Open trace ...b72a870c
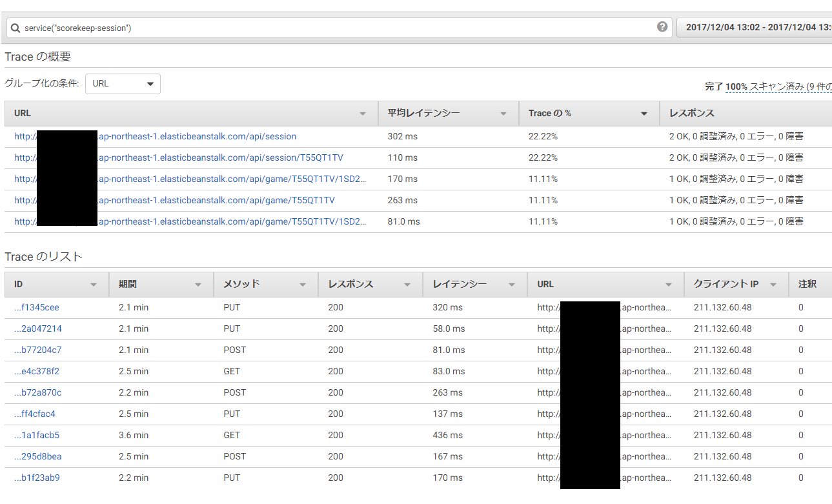This screenshot has width=832, height=504. [37, 392]
